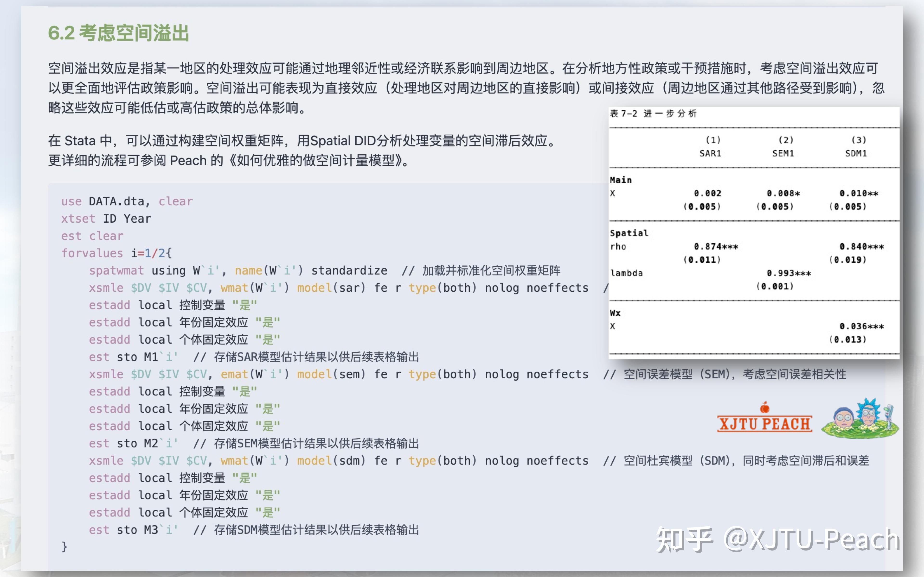Viewport: 924px width, 577px height.
Task: Select the model(sdm) option in the code
Action: [331, 461]
